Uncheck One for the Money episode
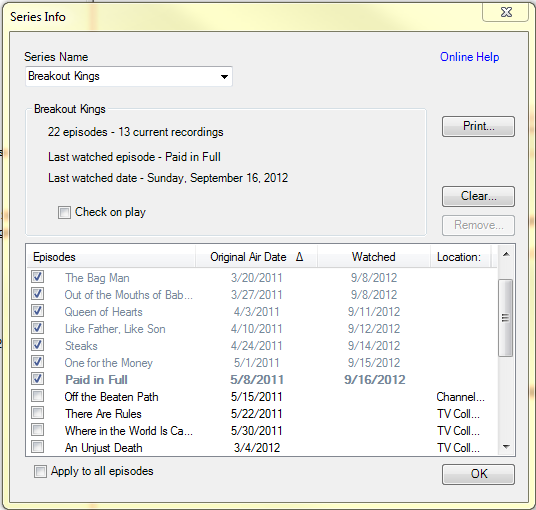Screen dimensions: 536x510 click(x=37, y=362)
